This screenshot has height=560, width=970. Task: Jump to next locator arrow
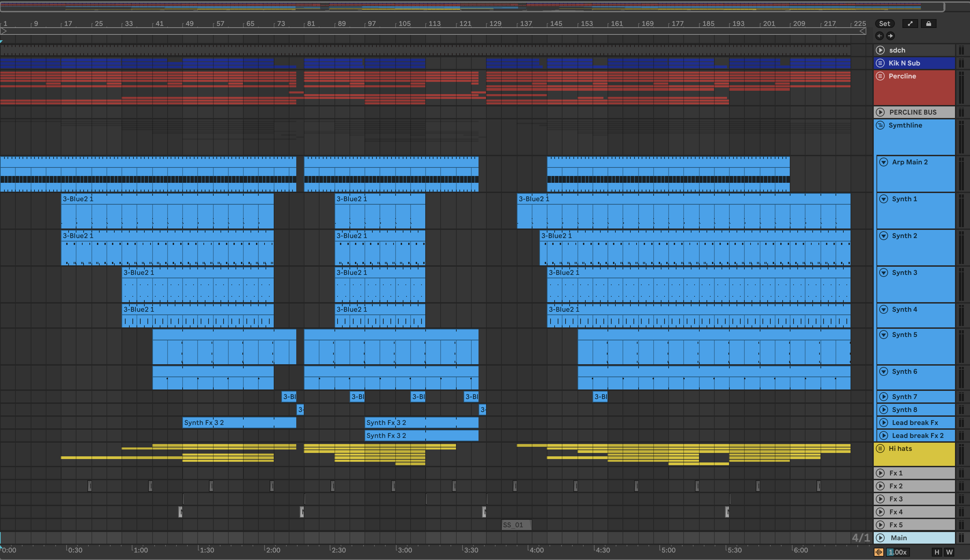[x=890, y=36]
